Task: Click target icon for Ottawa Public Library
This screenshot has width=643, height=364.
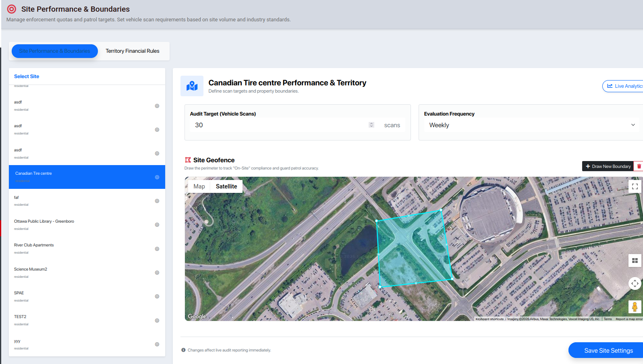Action: tap(157, 225)
